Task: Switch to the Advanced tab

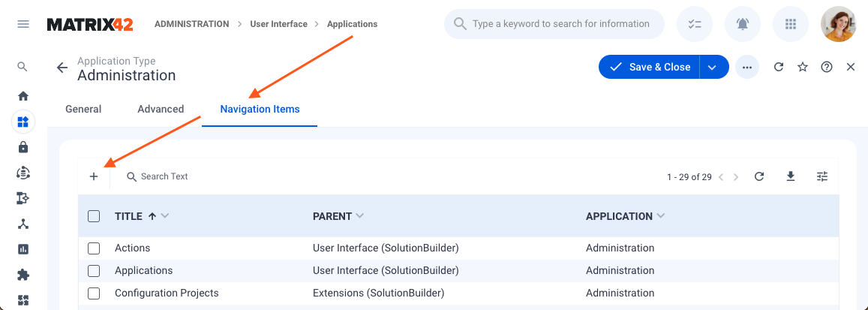Action: [161, 109]
